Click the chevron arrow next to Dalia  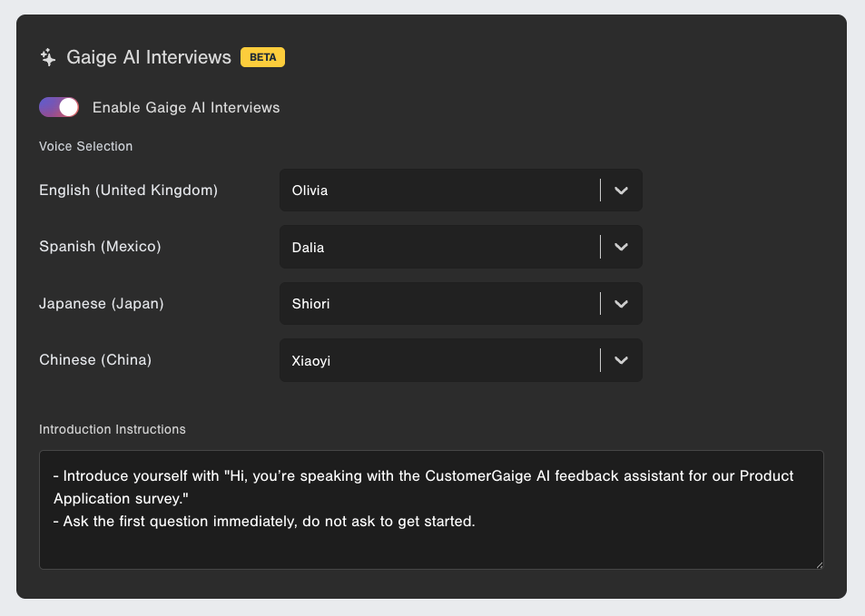621,247
